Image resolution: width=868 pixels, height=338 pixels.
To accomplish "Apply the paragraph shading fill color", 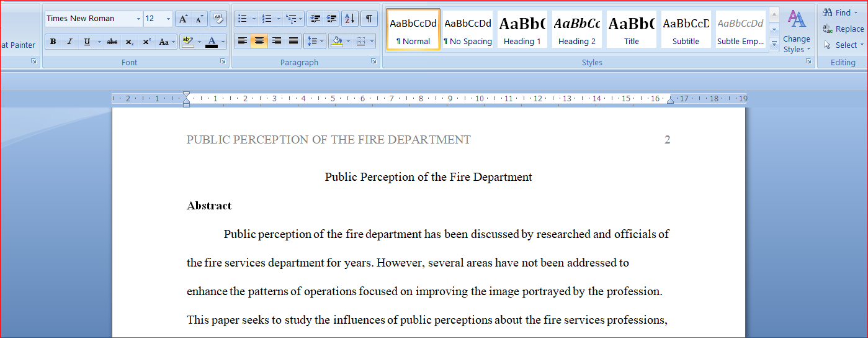I will click(x=337, y=42).
